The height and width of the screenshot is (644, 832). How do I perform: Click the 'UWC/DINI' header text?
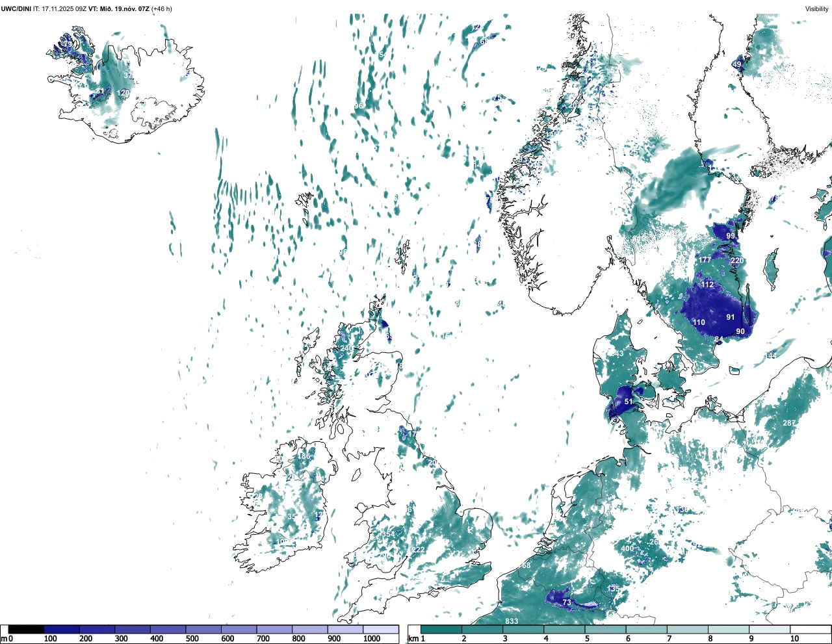point(16,8)
